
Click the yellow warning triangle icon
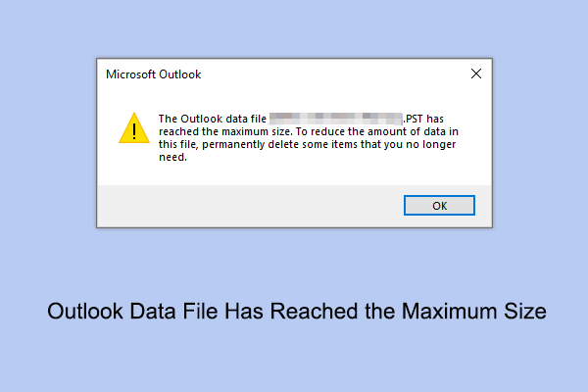pyautogui.click(x=132, y=128)
